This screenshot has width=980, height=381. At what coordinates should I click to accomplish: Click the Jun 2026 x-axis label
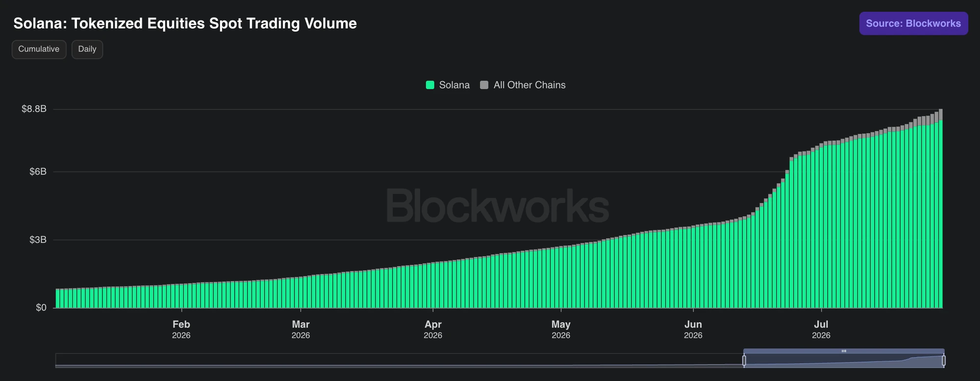pos(693,330)
